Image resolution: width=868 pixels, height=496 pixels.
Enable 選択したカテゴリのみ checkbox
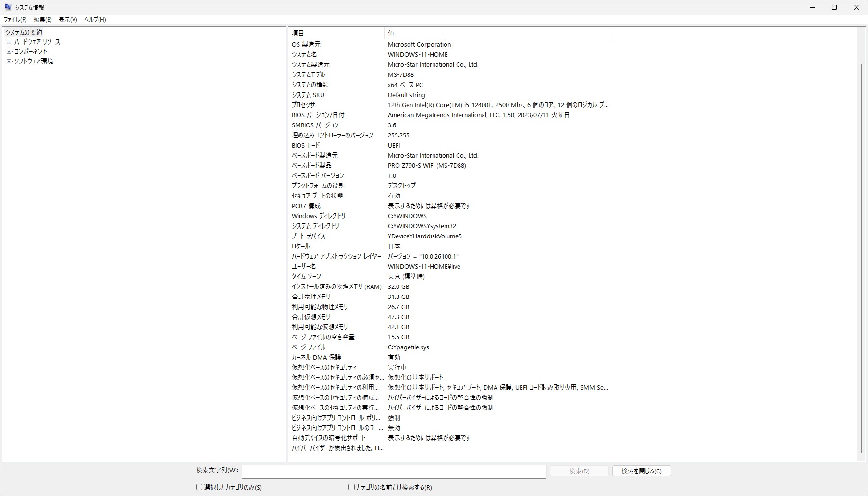(199, 487)
